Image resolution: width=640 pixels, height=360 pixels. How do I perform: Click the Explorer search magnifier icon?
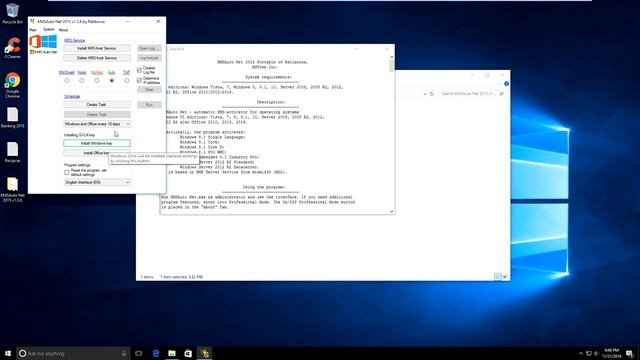coord(502,94)
